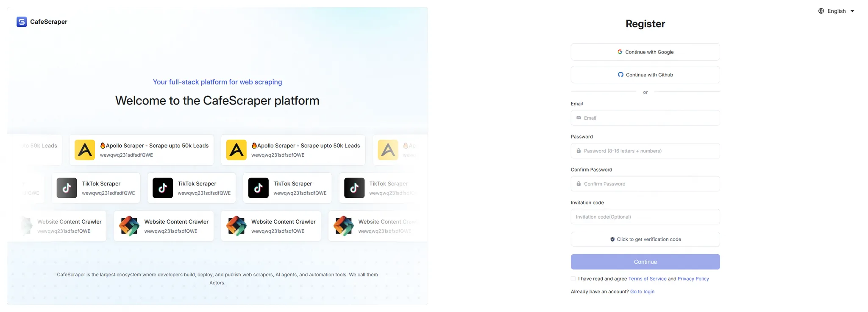
Task: Click the faded Apollo Scraper icon at right
Action: [388, 150]
